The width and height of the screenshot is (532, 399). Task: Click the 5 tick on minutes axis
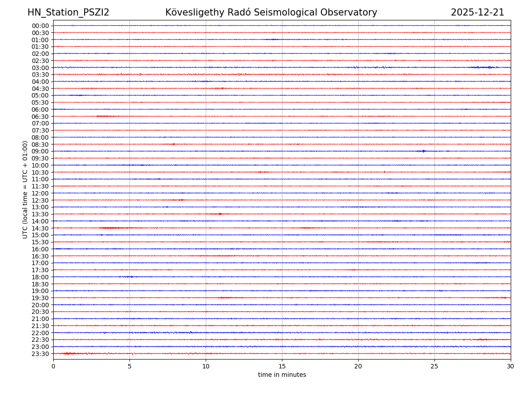click(129, 367)
